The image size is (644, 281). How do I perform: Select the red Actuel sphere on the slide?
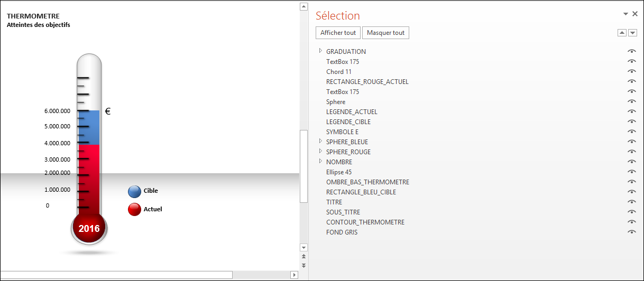(x=134, y=210)
